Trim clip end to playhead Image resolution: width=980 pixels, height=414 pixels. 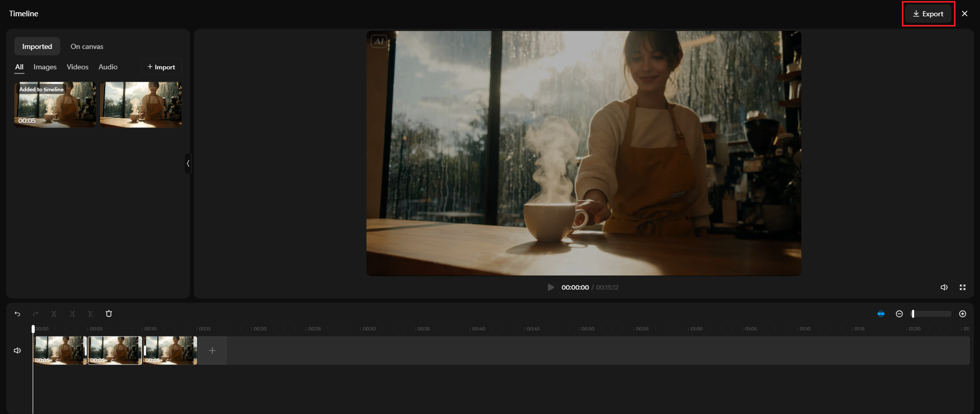click(91, 314)
